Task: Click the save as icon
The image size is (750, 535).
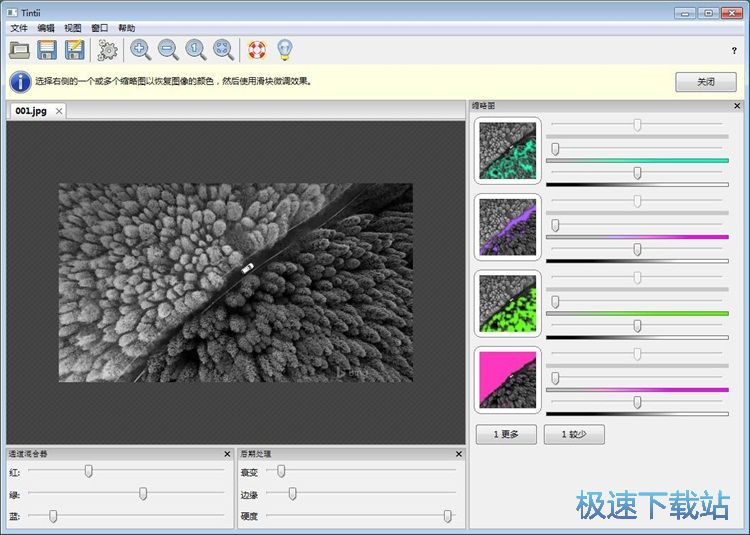Action: (x=74, y=49)
